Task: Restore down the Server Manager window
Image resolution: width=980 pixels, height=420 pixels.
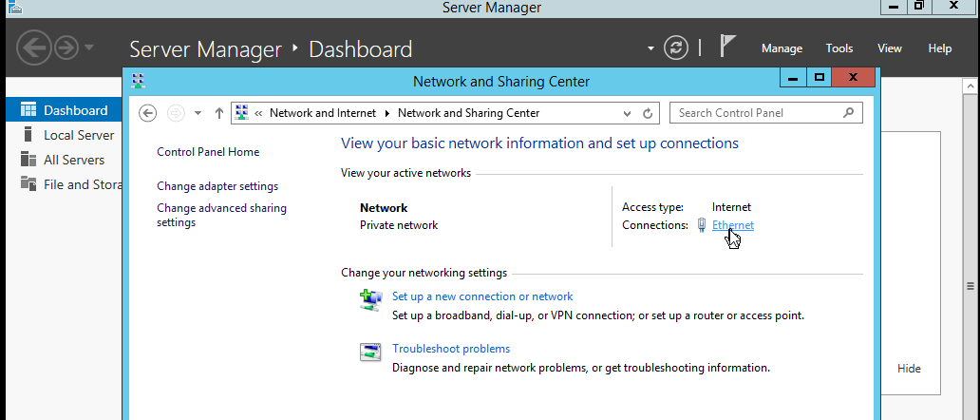Action: (x=919, y=7)
